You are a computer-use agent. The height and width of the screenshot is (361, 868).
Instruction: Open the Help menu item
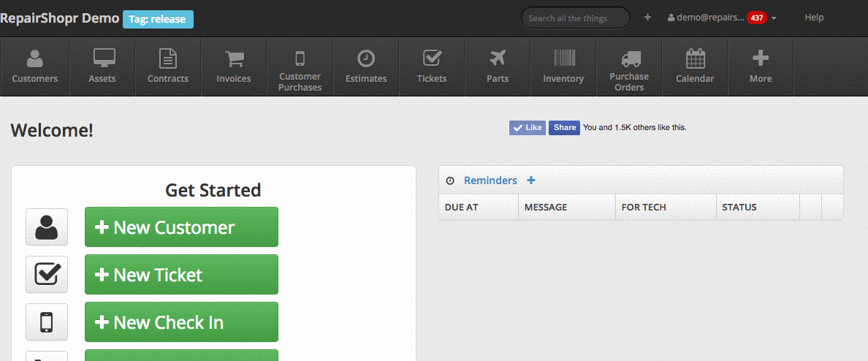[x=814, y=18]
